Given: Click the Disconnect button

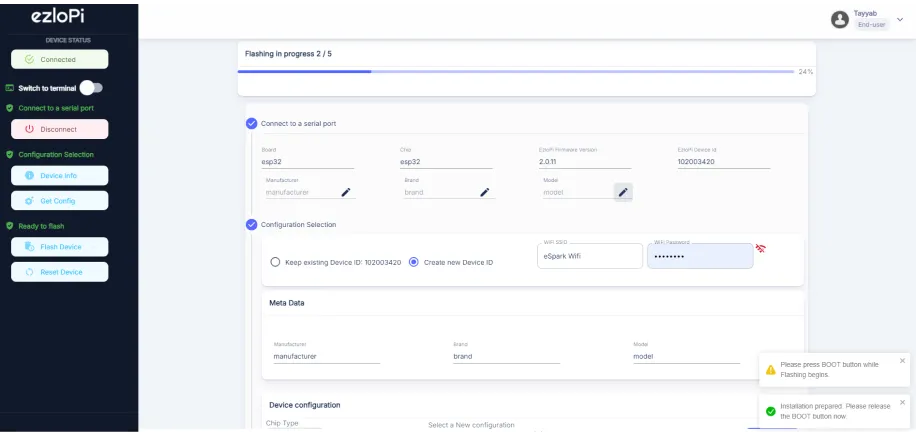Looking at the screenshot, I should [60, 129].
